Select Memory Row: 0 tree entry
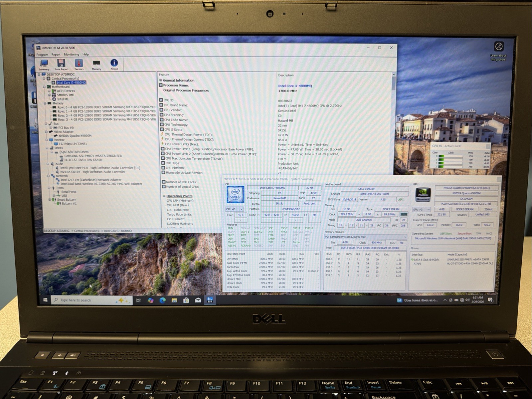This screenshot has width=532, height=399. pyautogui.click(x=106, y=107)
